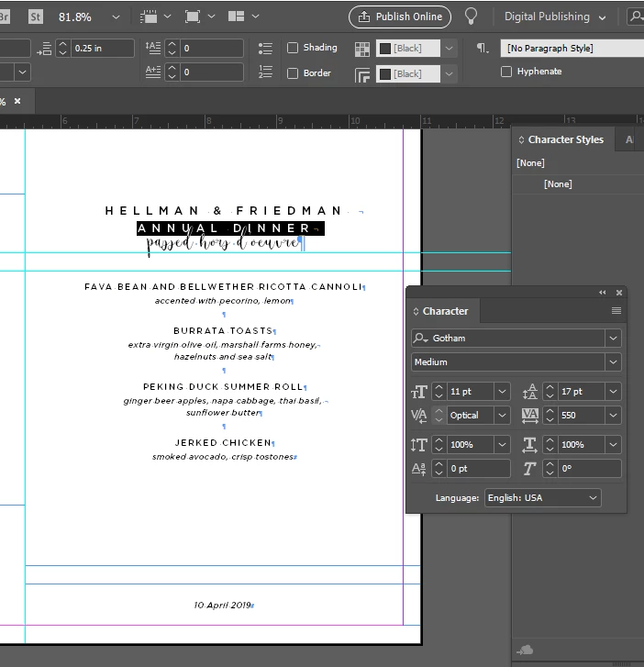The width and height of the screenshot is (644, 667).
Task: Click the kerning icon in Character panel
Action: tap(419, 416)
